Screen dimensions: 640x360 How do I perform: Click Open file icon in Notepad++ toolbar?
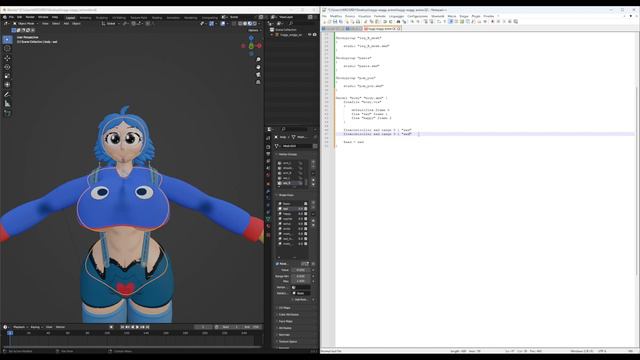click(329, 21)
